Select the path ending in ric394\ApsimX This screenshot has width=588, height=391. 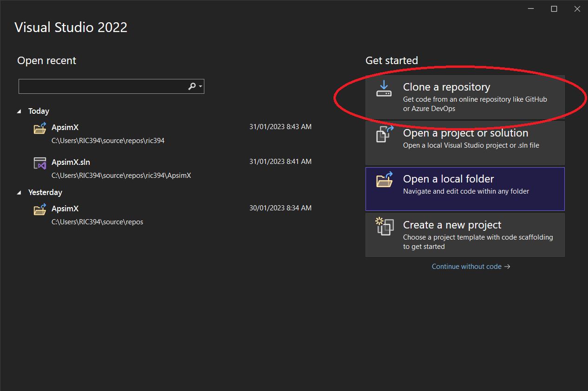121,176
